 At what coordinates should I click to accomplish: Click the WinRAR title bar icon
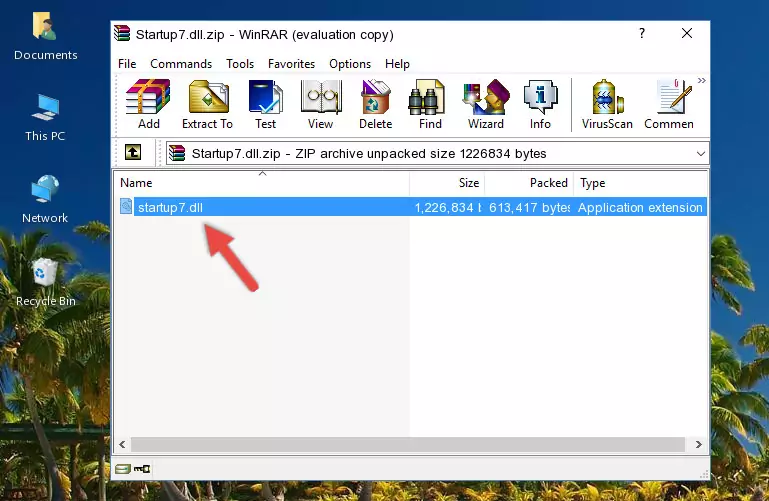pos(122,34)
